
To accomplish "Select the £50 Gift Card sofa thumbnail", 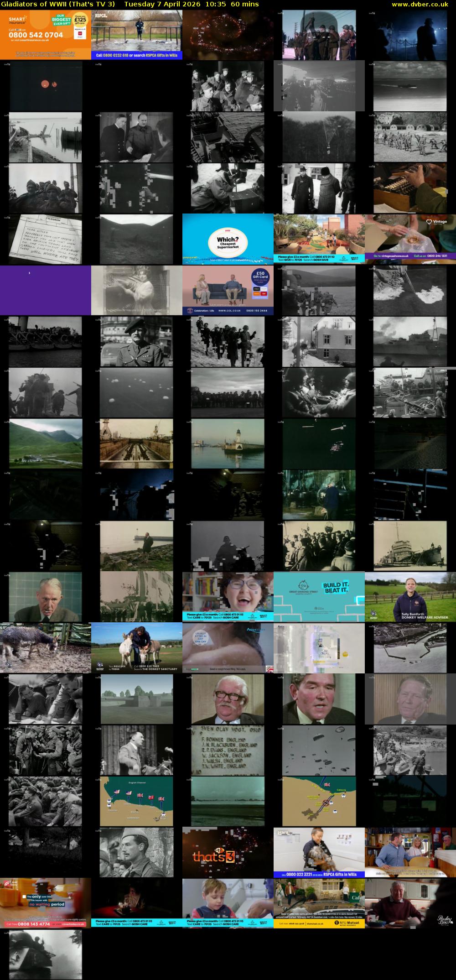I will 228,290.
